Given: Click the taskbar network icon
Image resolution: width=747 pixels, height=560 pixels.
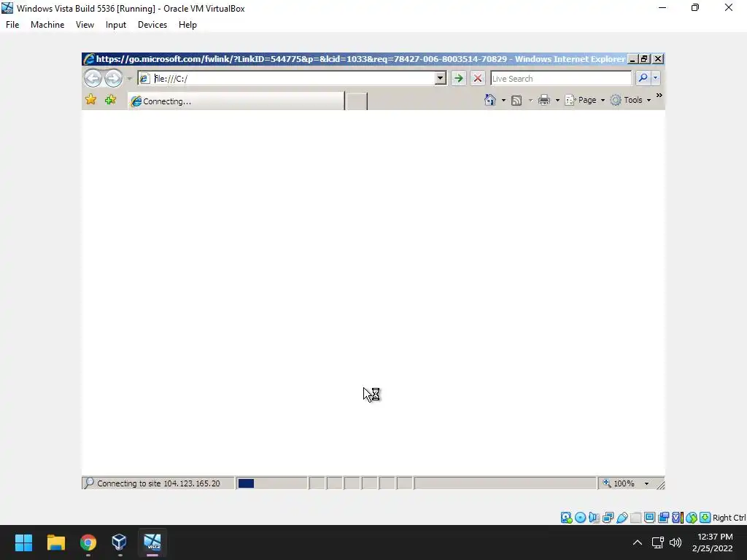Looking at the screenshot, I should click(x=658, y=542).
